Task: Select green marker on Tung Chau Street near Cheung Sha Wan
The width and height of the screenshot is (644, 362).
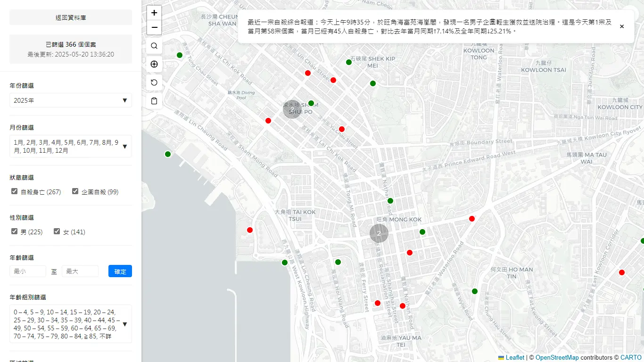Action: pos(180,55)
